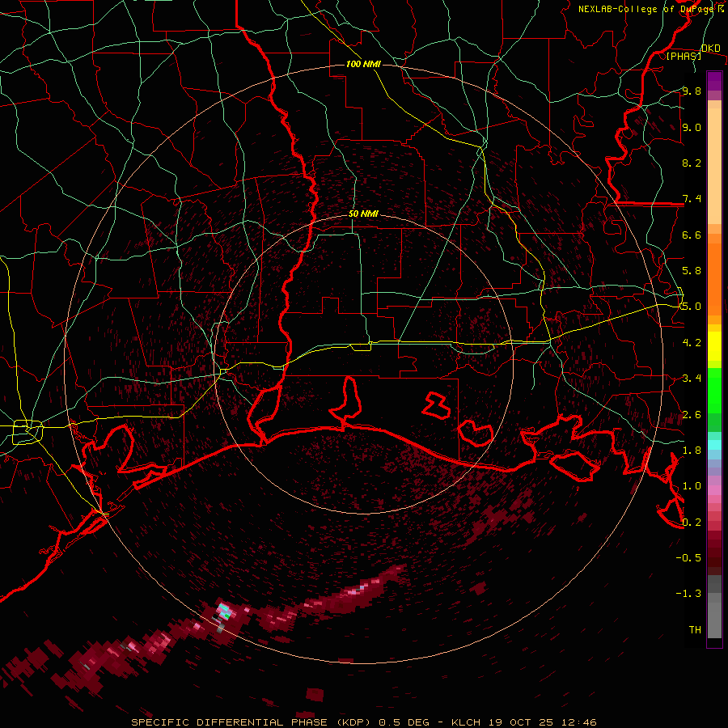Click the 0.5 DEG elevation text
Viewport: 728px width, 728px height.
(x=404, y=722)
